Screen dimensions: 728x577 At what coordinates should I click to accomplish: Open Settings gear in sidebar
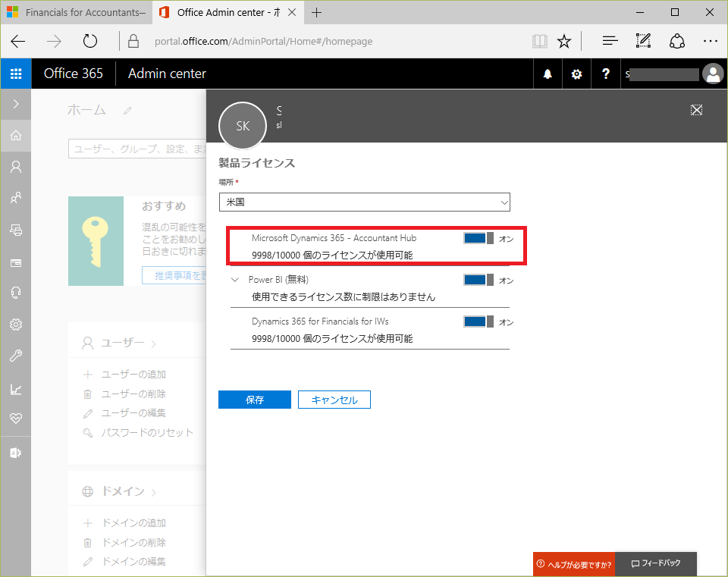pyautogui.click(x=16, y=325)
